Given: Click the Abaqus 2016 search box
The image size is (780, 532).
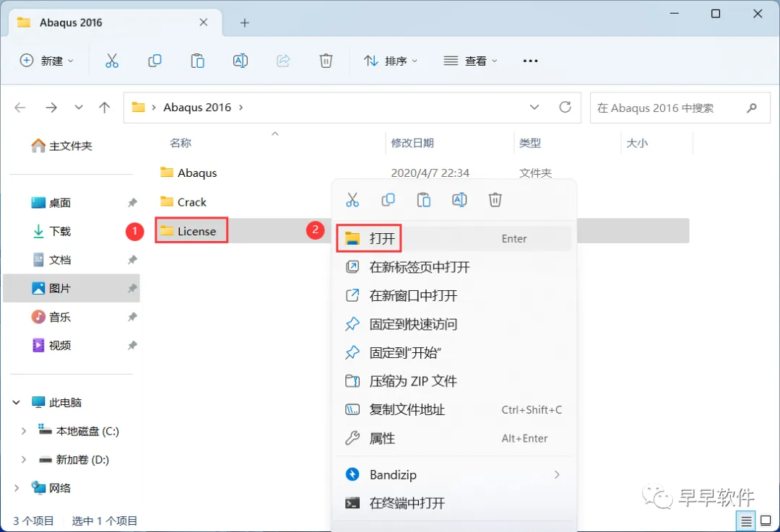Looking at the screenshot, I should point(680,108).
